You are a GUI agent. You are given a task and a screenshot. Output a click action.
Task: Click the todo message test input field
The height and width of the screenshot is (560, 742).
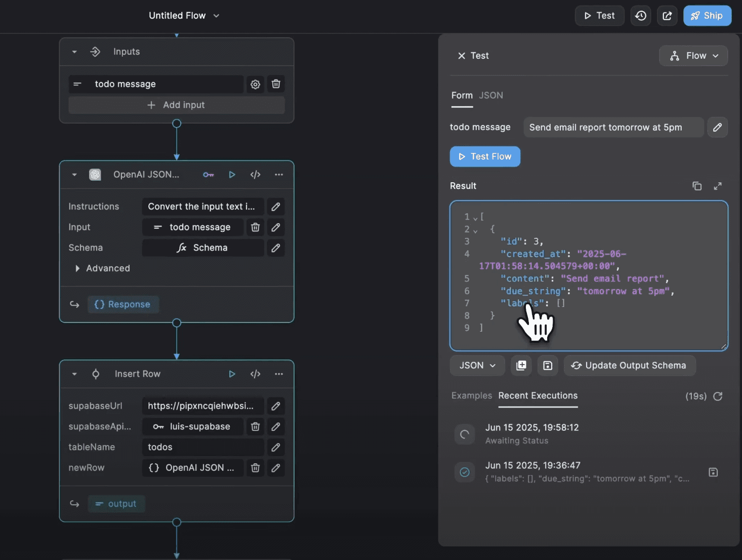tap(613, 128)
